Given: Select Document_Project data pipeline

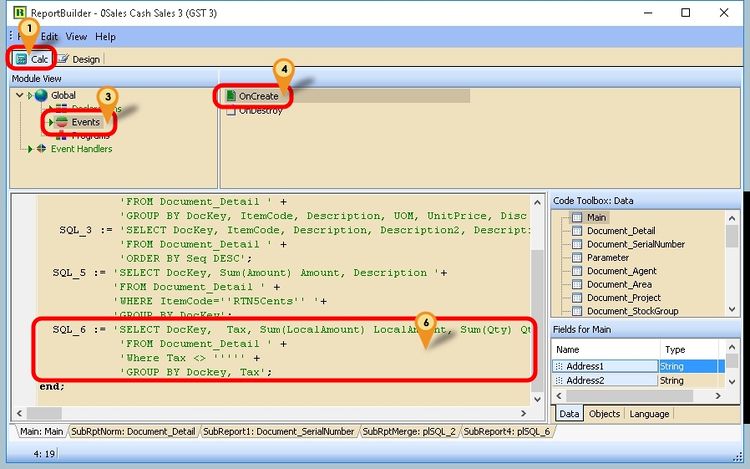Looking at the screenshot, I should tap(624, 298).
